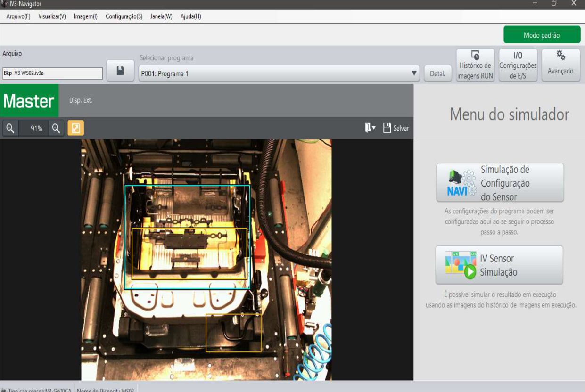
Task: Open the Visualizar(V) menu
Action: (52, 16)
